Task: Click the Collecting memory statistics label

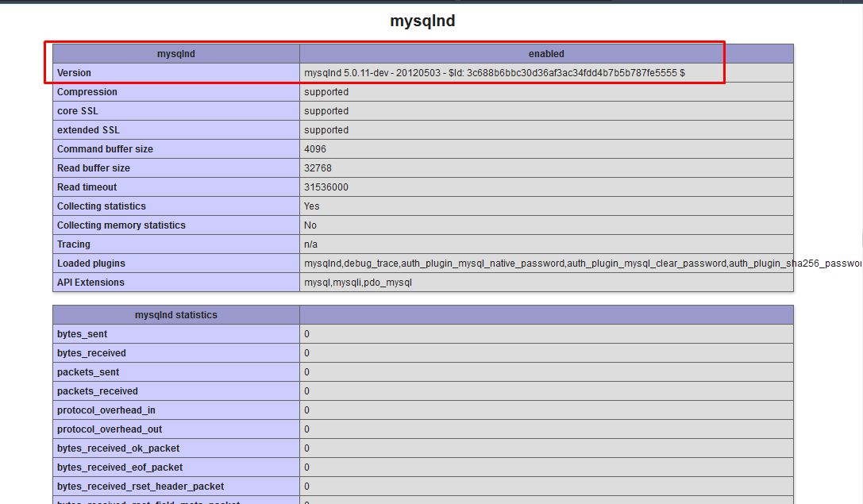Action: click(x=121, y=225)
